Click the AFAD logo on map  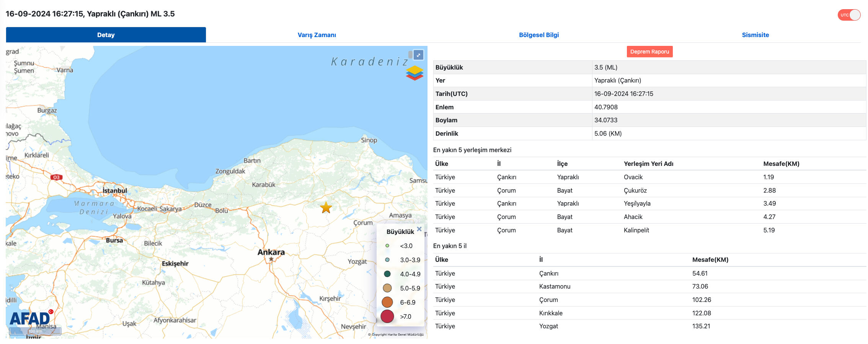click(31, 318)
